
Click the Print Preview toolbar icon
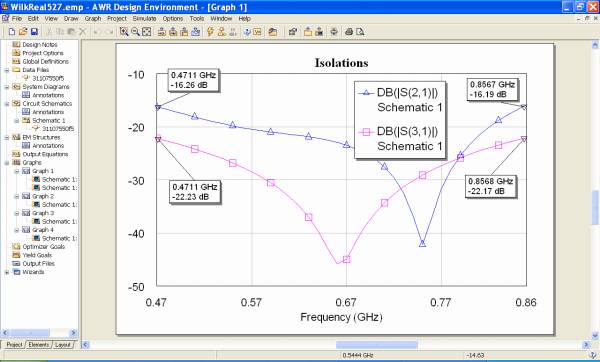coord(360,32)
